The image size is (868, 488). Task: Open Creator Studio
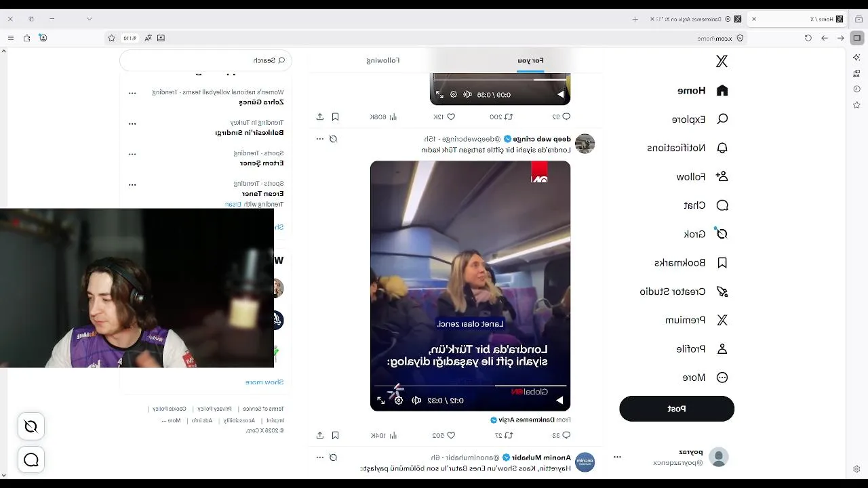click(684, 291)
